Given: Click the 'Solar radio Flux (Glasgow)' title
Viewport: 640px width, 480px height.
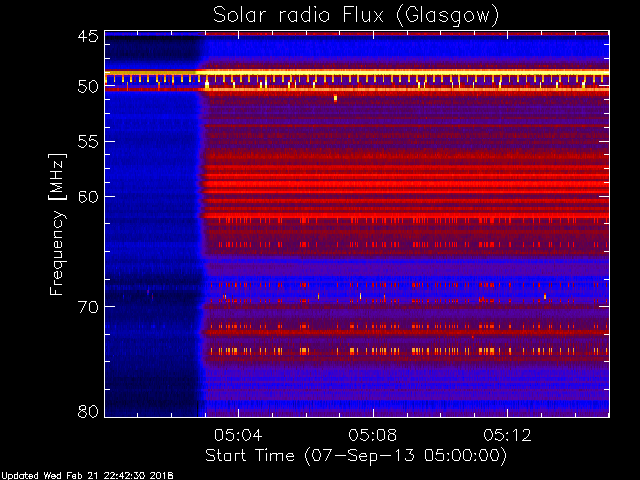Looking at the screenshot, I should click(356, 16).
